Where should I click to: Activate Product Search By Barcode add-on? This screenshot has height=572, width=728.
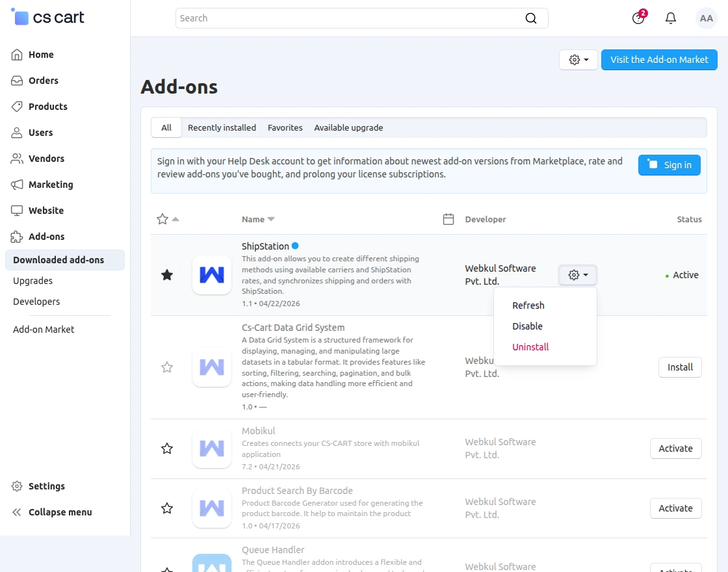675,508
